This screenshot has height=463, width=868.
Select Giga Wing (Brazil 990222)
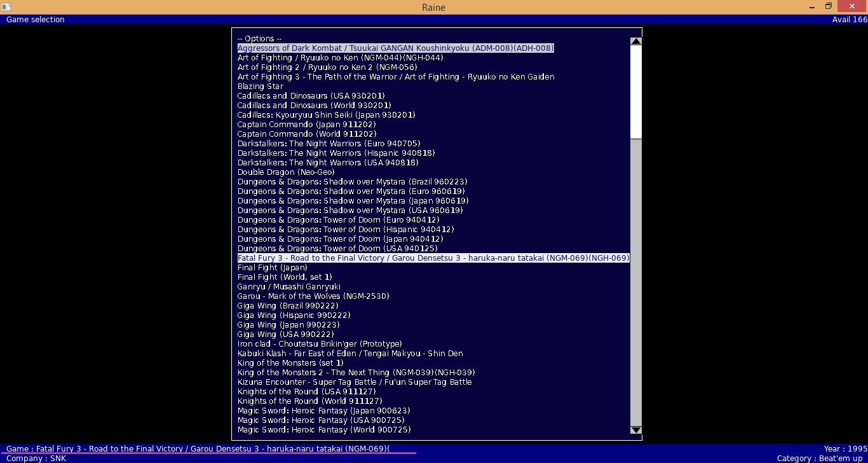[x=288, y=306]
